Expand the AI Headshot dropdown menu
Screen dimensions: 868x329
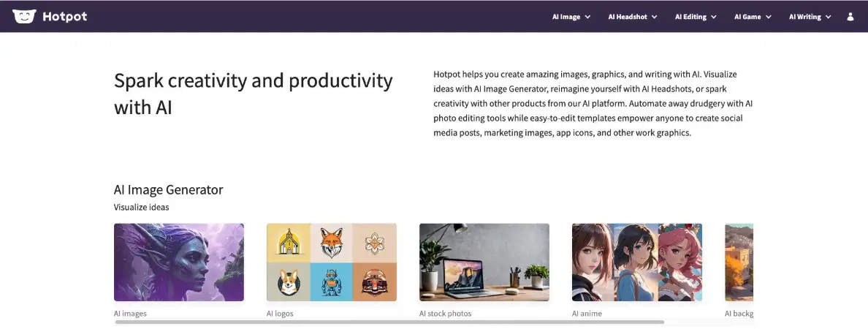[633, 17]
